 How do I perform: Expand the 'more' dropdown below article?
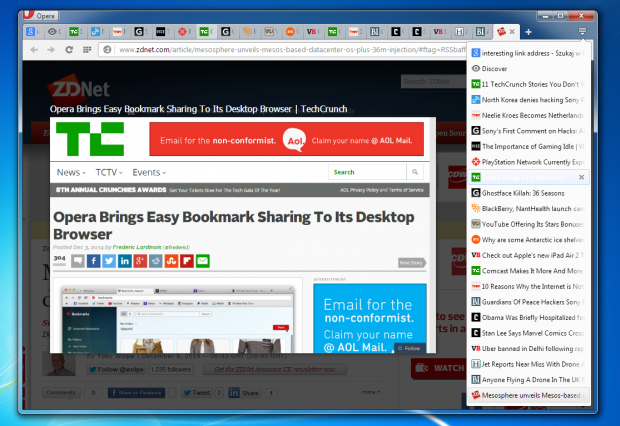pyautogui.click(x=369, y=392)
